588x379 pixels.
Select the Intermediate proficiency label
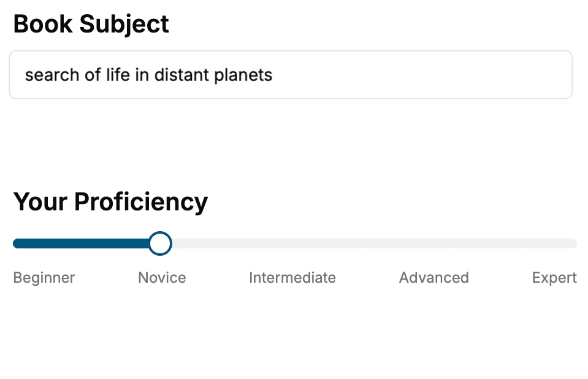(x=292, y=277)
